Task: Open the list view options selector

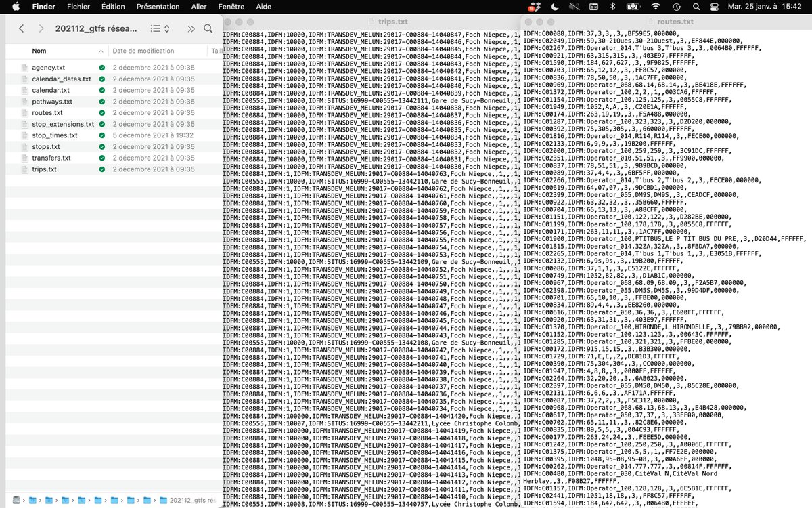Action: pyautogui.click(x=160, y=29)
